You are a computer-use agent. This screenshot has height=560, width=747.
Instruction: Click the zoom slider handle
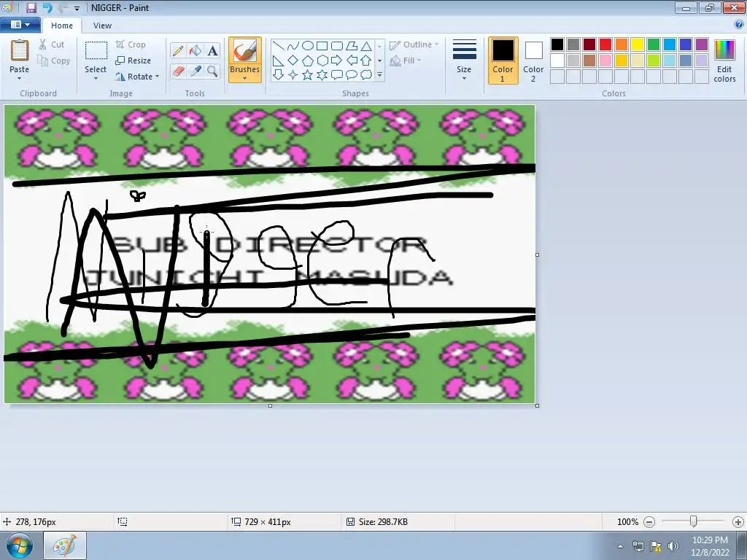(694, 522)
